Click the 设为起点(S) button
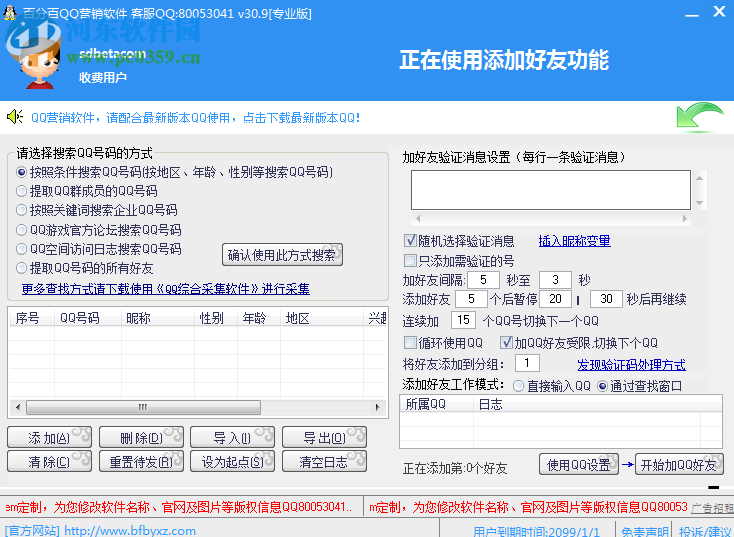Screen dimensions: 734x537 pos(232,462)
